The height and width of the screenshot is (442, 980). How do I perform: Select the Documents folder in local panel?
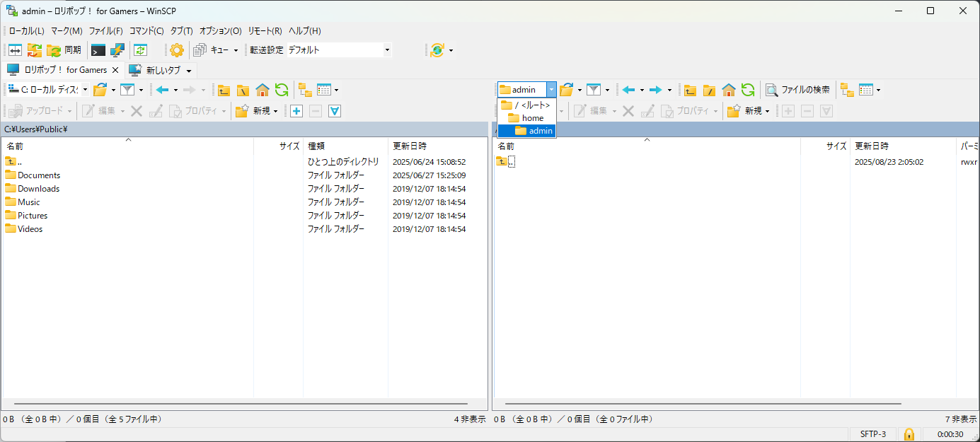pyautogui.click(x=33, y=175)
